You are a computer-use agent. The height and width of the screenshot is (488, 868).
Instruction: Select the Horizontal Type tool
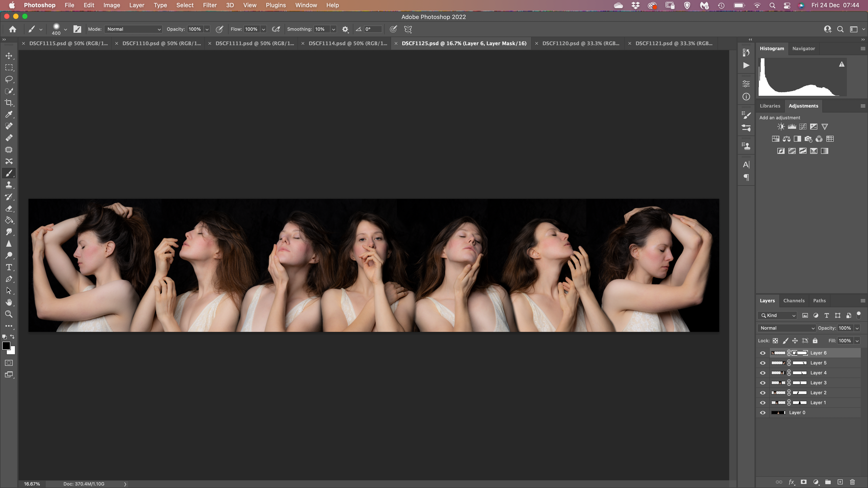pyautogui.click(x=9, y=267)
